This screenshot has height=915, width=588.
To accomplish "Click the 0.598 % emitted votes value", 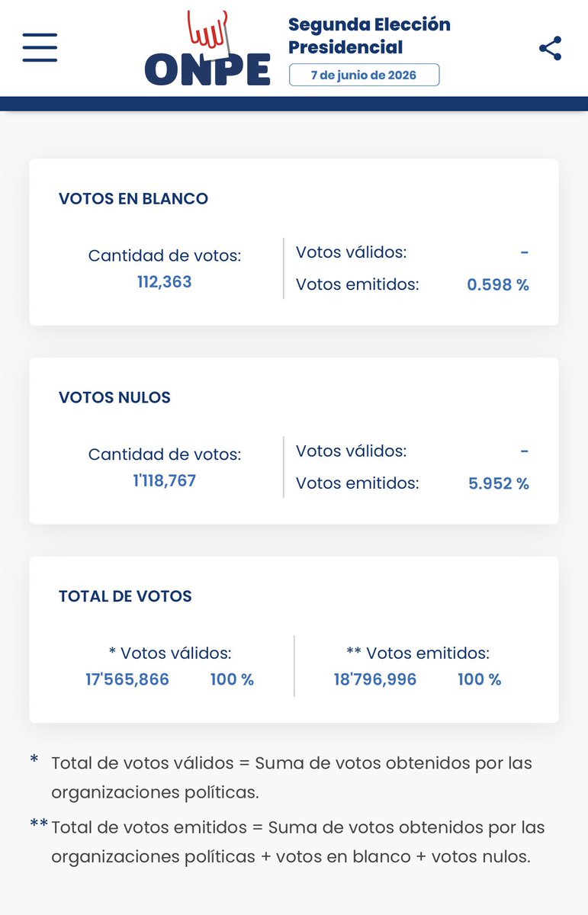I will click(498, 285).
